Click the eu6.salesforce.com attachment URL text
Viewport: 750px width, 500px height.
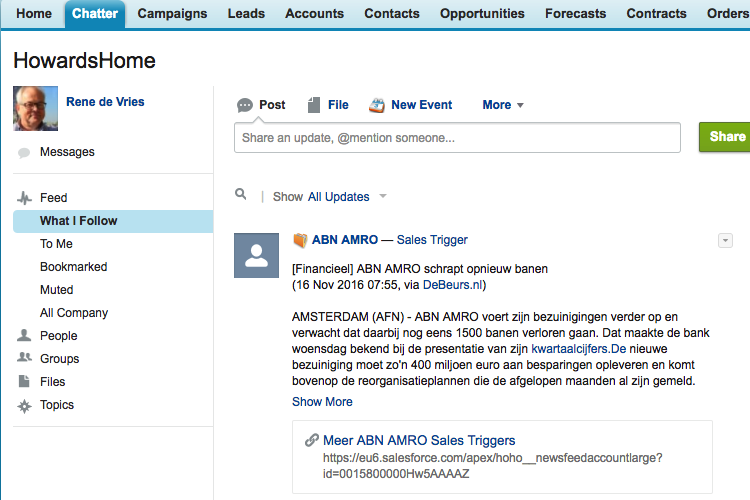pyautogui.click(x=493, y=466)
